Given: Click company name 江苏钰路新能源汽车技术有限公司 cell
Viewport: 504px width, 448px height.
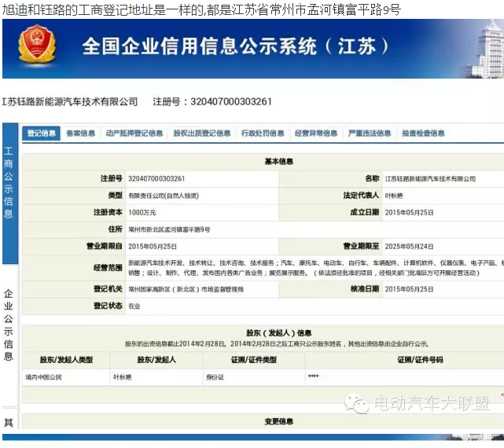Looking at the screenshot, I should tap(430, 178).
